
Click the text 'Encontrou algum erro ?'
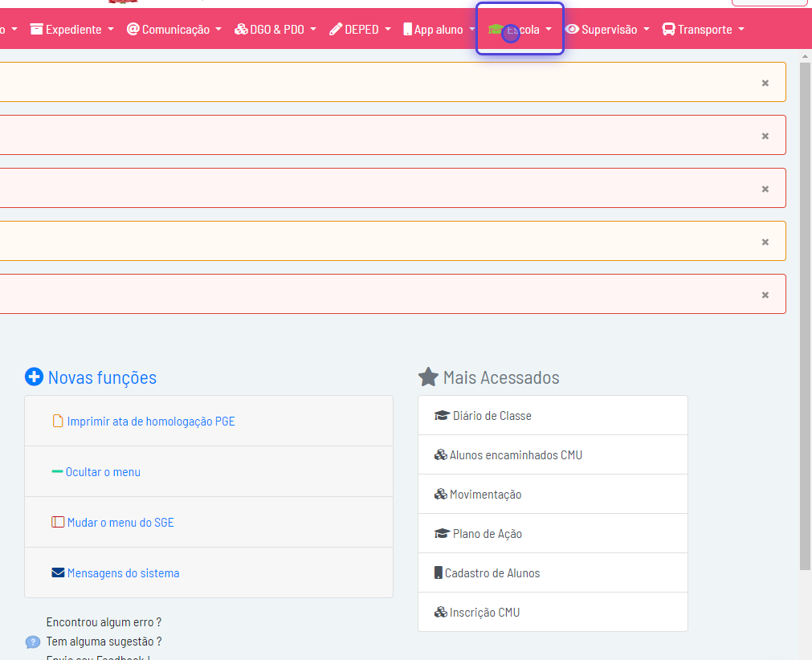(x=104, y=621)
